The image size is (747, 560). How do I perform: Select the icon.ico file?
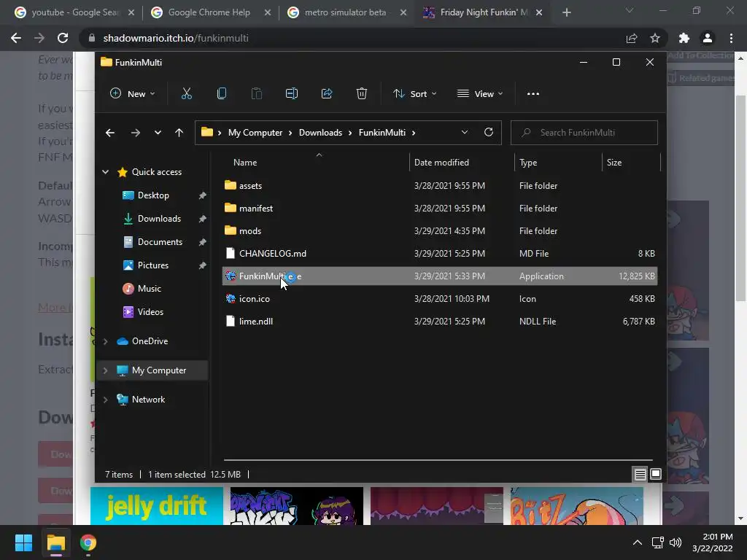pos(440,298)
